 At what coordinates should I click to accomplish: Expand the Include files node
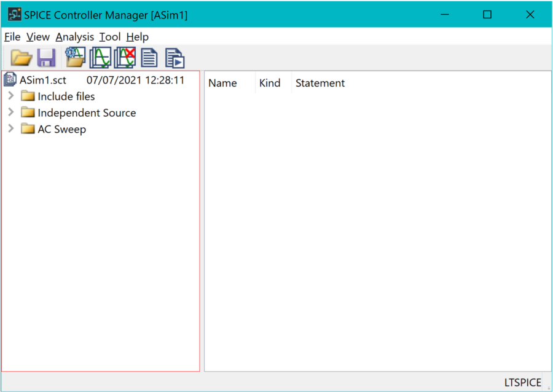coord(11,95)
